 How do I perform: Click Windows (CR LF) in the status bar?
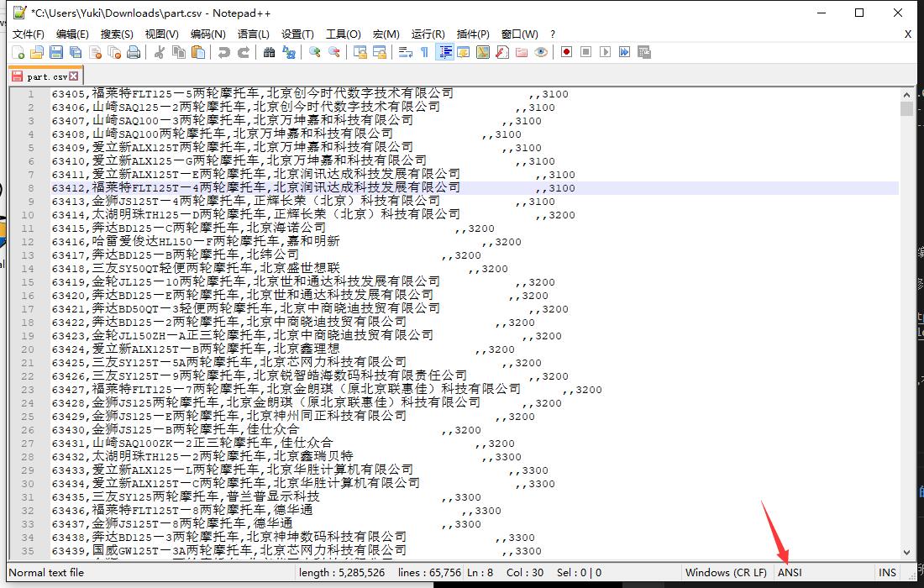(x=726, y=572)
